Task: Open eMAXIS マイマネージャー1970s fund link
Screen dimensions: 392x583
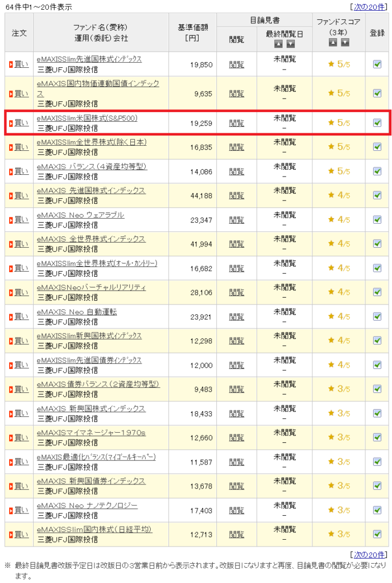Action: tap(91, 433)
